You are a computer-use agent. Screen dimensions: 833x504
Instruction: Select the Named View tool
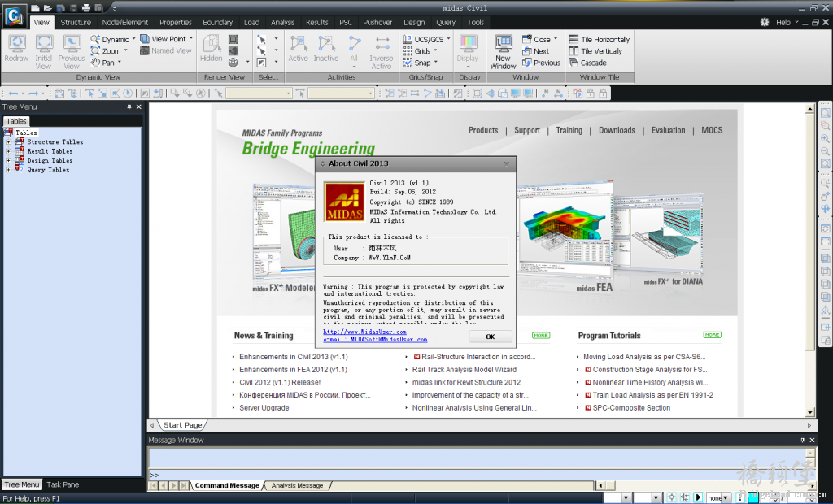[x=166, y=51]
